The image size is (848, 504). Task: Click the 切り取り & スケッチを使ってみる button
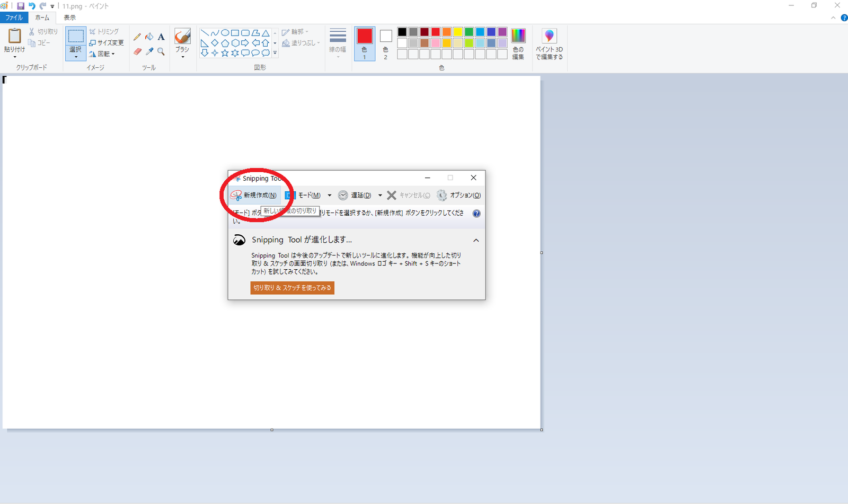292,288
